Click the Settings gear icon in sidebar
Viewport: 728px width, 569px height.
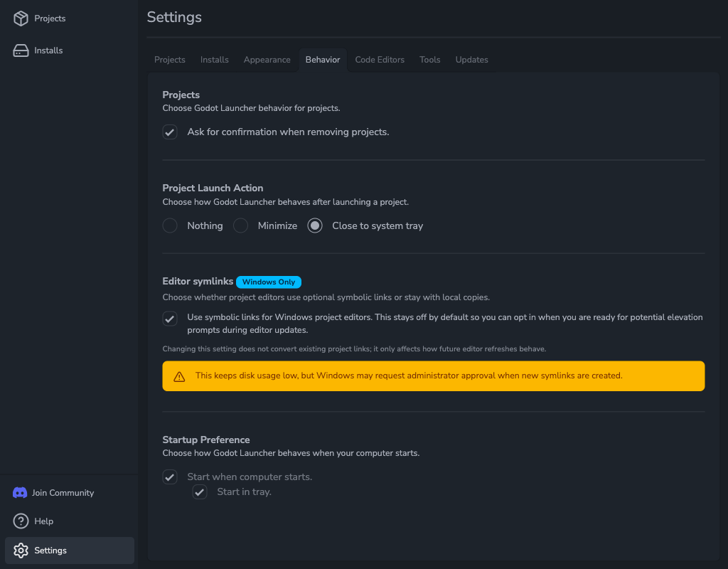[21, 551]
